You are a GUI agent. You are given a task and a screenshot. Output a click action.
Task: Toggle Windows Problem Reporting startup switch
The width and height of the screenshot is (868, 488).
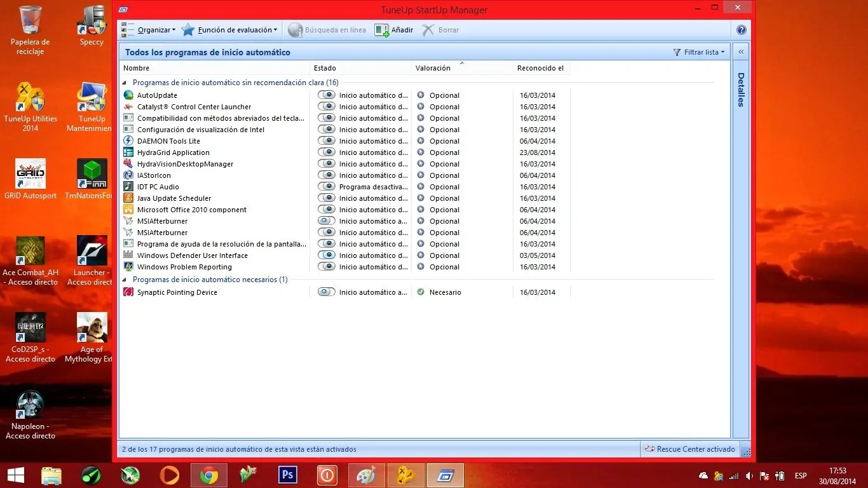click(x=327, y=267)
